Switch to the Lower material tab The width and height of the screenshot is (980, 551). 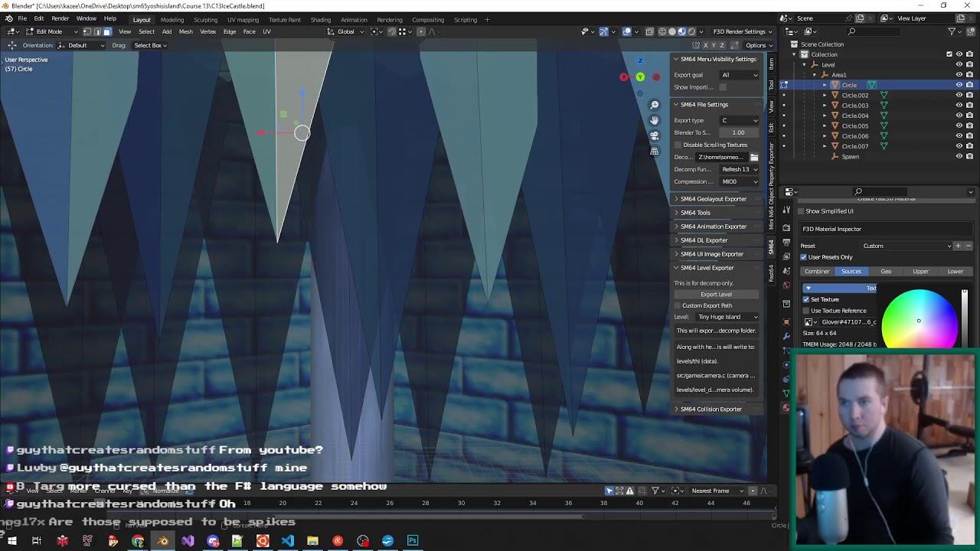(x=955, y=271)
